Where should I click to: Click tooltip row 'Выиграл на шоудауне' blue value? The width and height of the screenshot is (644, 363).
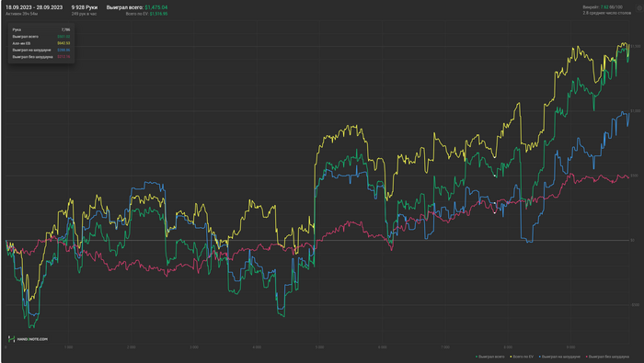click(x=63, y=50)
